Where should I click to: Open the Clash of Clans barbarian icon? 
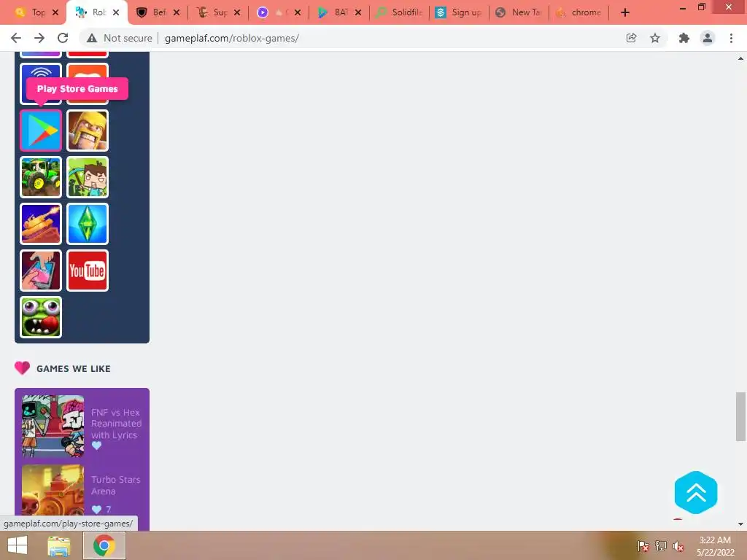tap(88, 131)
